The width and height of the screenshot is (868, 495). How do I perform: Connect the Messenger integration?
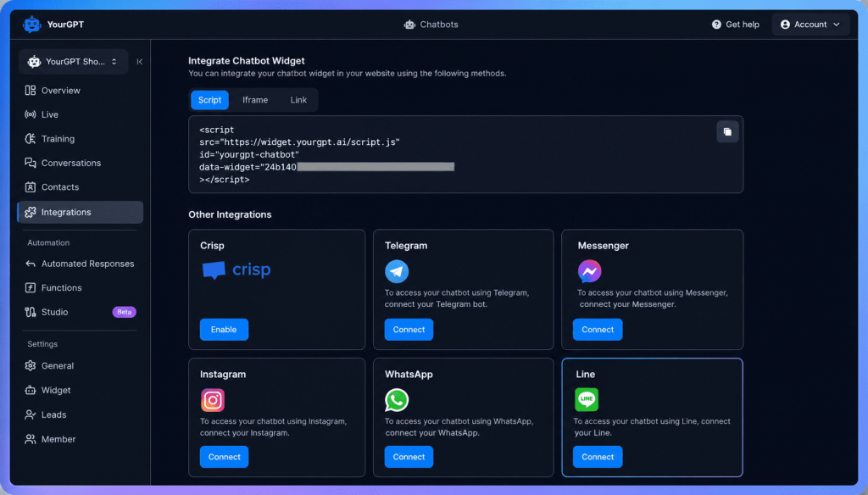(598, 330)
